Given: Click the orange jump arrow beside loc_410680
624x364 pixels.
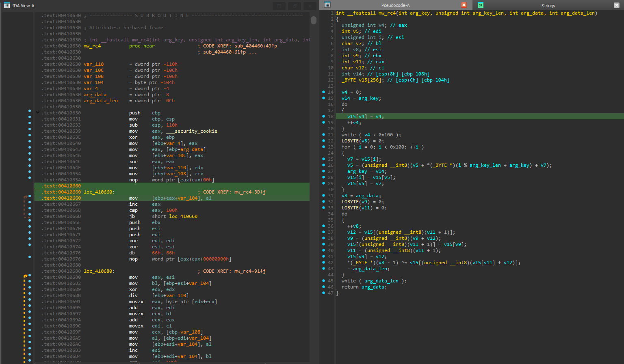Looking at the screenshot, I should (26, 275).
